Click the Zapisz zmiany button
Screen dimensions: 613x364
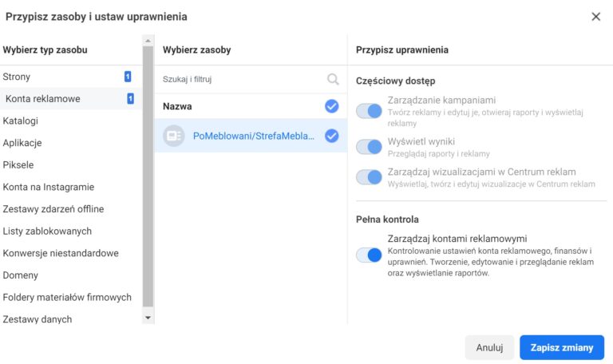point(562,347)
